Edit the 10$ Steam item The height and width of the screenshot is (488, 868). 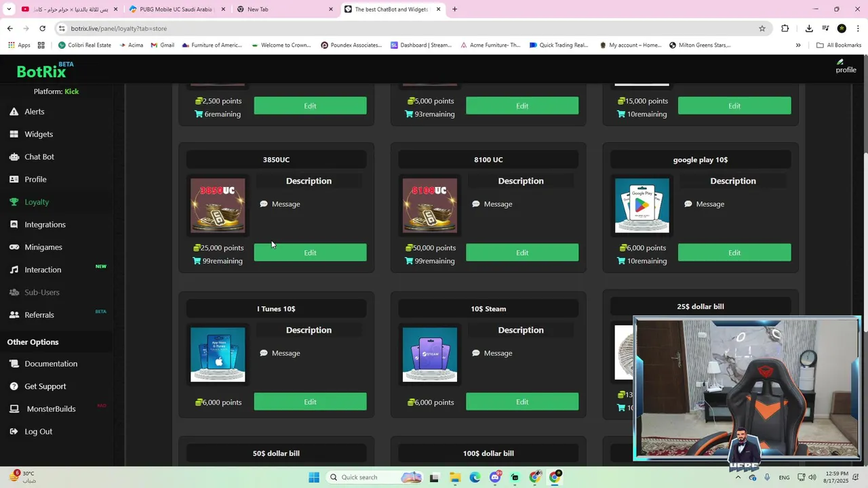click(522, 402)
